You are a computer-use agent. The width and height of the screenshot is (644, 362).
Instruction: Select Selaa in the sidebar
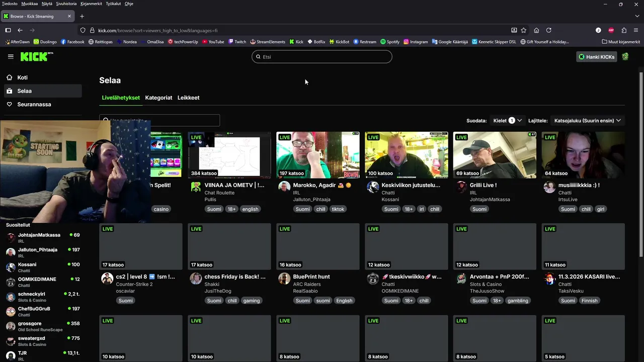point(42,91)
